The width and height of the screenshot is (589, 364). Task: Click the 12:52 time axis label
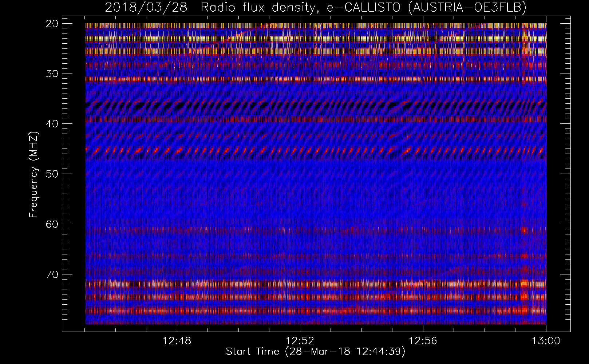point(300,341)
